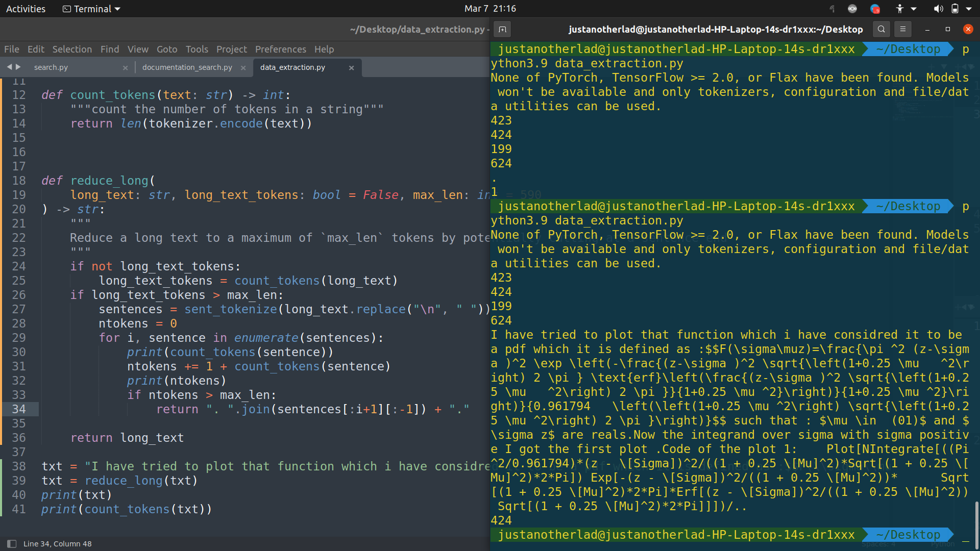The image size is (980, 551).
Task: Click the accessibility figure icon in the top bar
Action: coord(899,8)
